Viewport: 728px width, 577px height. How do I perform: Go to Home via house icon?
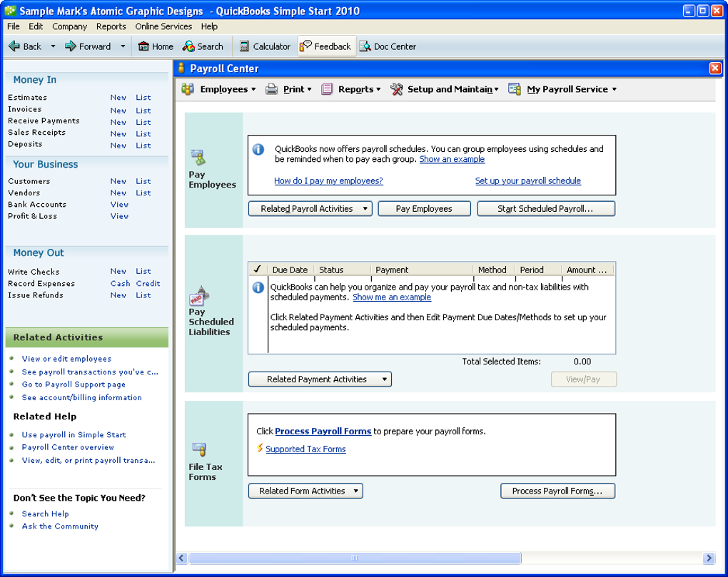tap(143, 46)
